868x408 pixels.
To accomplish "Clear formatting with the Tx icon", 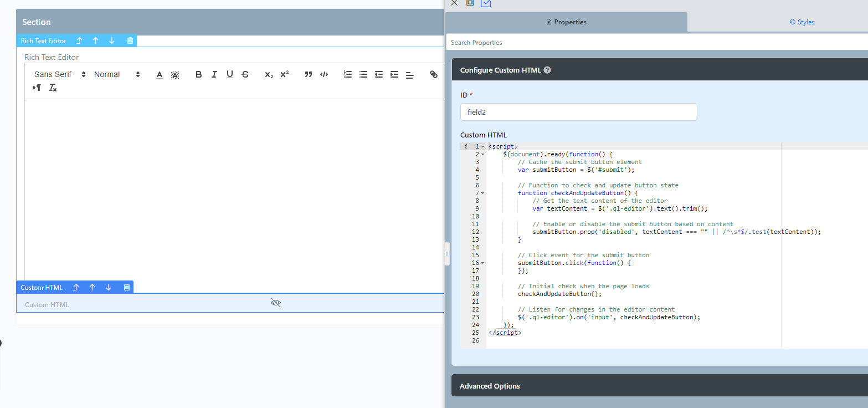I will (x=53, y=88).
